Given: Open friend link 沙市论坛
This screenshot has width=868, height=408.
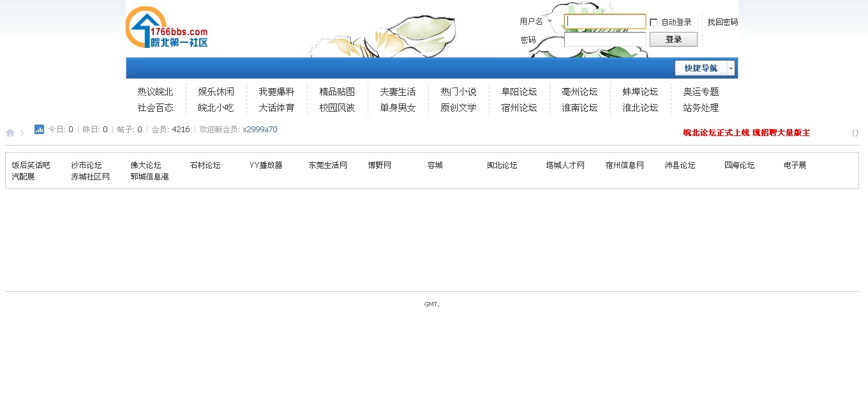Looking at the screenshot, I should (86, 165).
